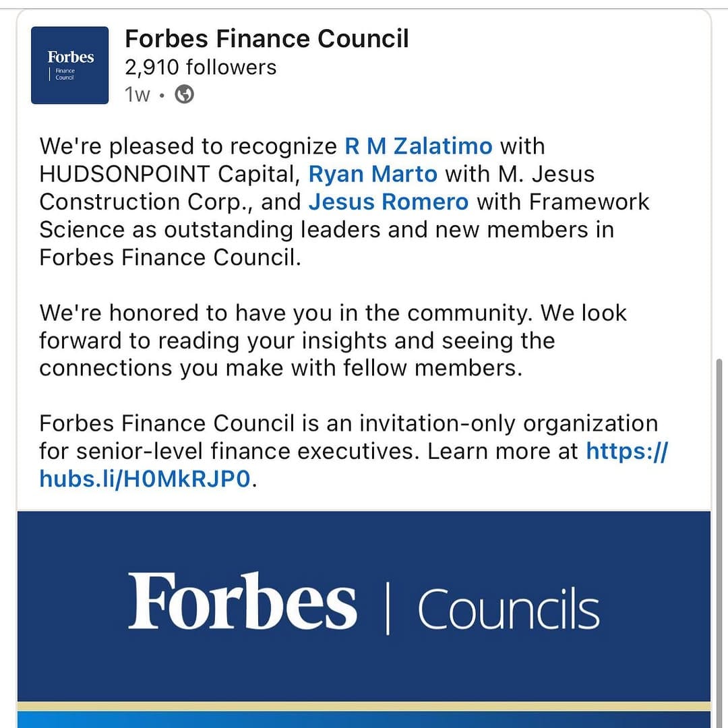
Task: Click the https:// start of the link
Action: click(627, 451)
